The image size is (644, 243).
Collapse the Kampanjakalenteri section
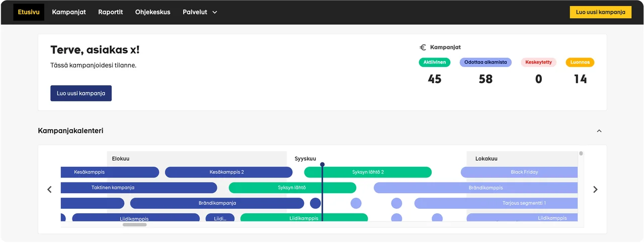coord(599,131)
